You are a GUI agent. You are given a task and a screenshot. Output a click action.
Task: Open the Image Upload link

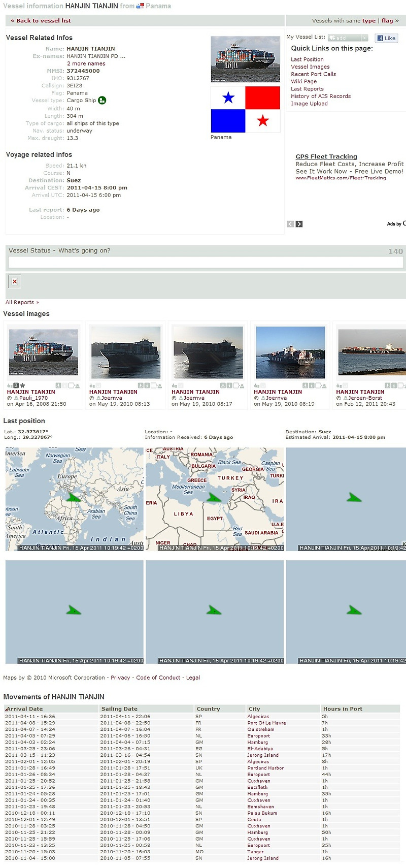[309, 104]
